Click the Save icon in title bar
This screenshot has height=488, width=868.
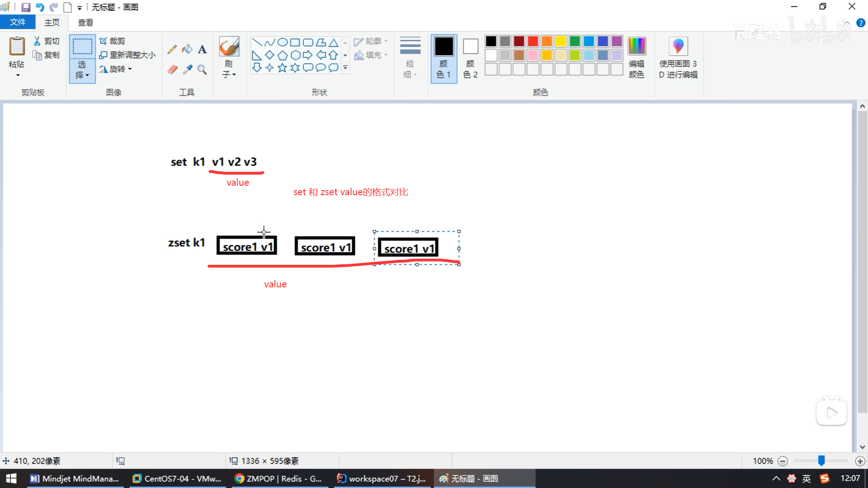coord(26,7)
